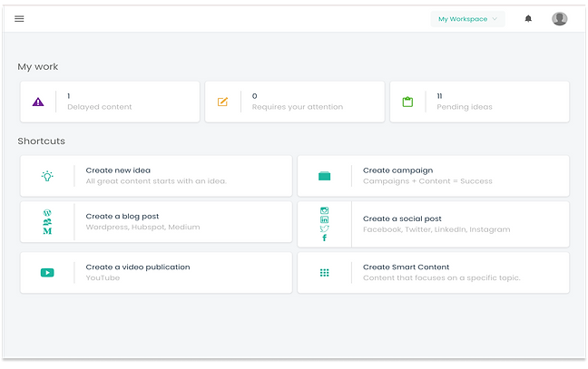Click the orange edit attention icon
The image size is (588, 369).
[222, 102]
